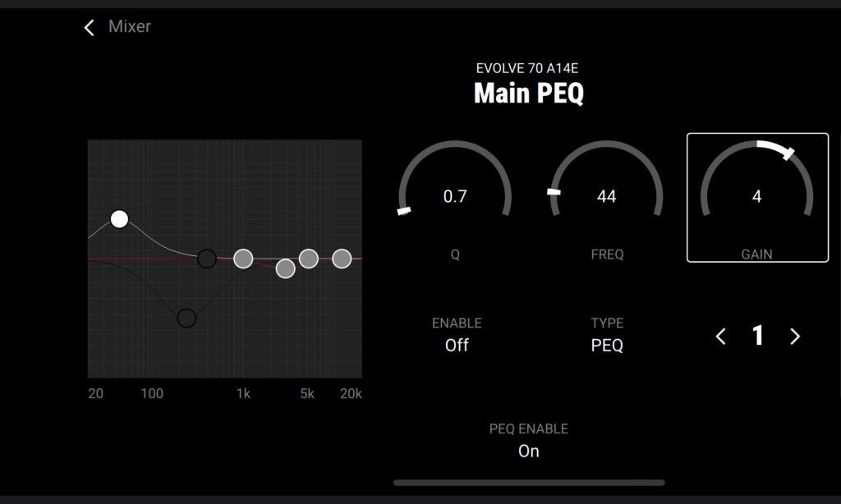The image size is (841, 504).
Task: Select the white band 1 node on graph
Action: coord(119,218)
